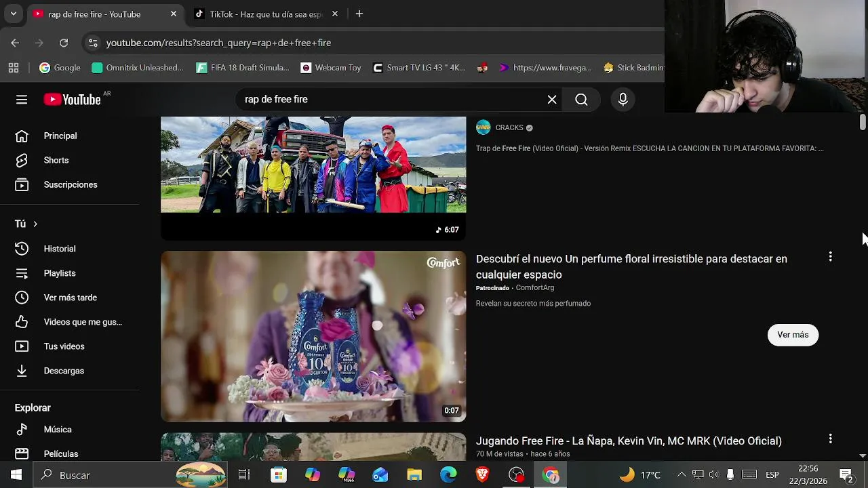Open the ComfortArg advertiser link
The width and height of the screenshot is (868, 488).
coord(534,288)
